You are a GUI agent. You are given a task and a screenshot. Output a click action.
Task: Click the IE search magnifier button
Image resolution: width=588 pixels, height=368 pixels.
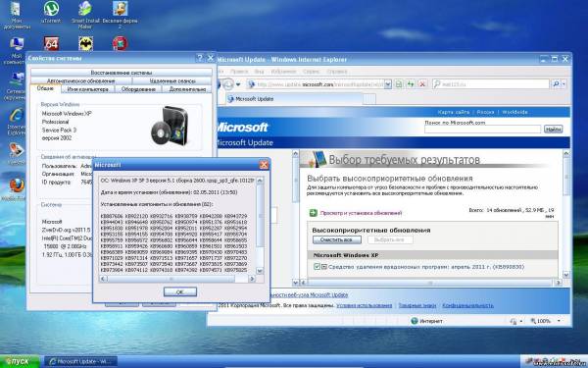pyautogui.click(x=556, y=84)
